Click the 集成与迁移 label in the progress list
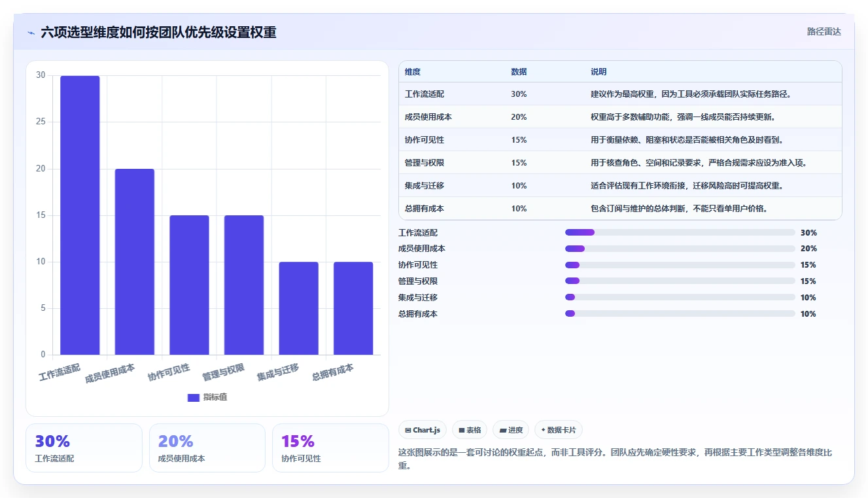 (418, 297)
